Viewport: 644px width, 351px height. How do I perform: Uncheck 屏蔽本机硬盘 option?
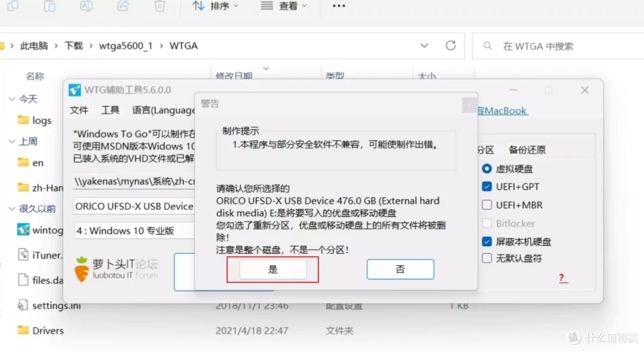click(487, 241)
